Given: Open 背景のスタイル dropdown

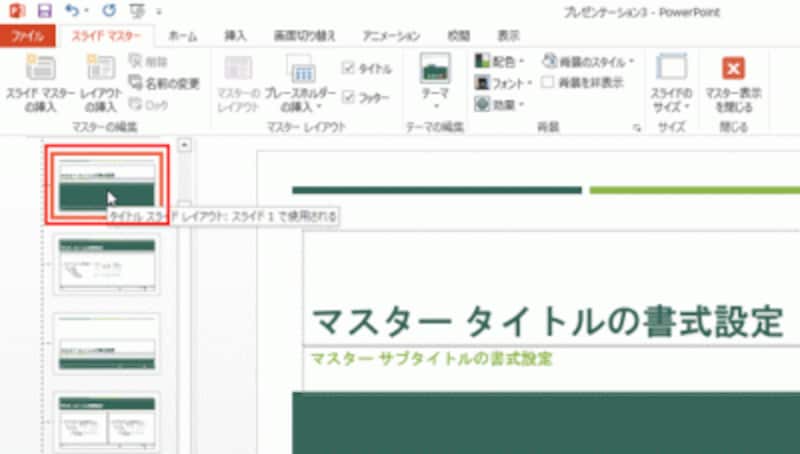Looking at the screenshot, I should click(x=588, y=62).
